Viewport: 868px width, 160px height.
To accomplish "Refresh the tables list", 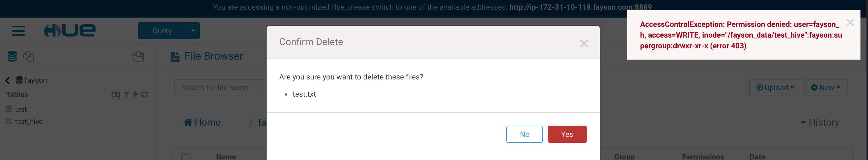I will [145, 95].
